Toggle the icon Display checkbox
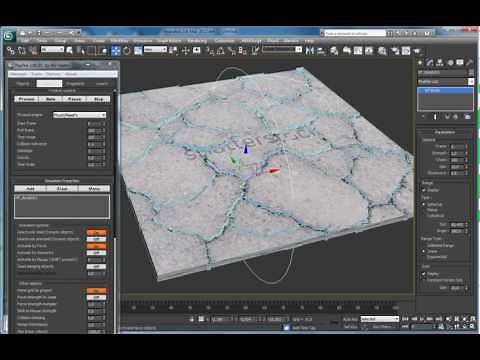This screenshot has width=480, height=360. pos(424,274)
